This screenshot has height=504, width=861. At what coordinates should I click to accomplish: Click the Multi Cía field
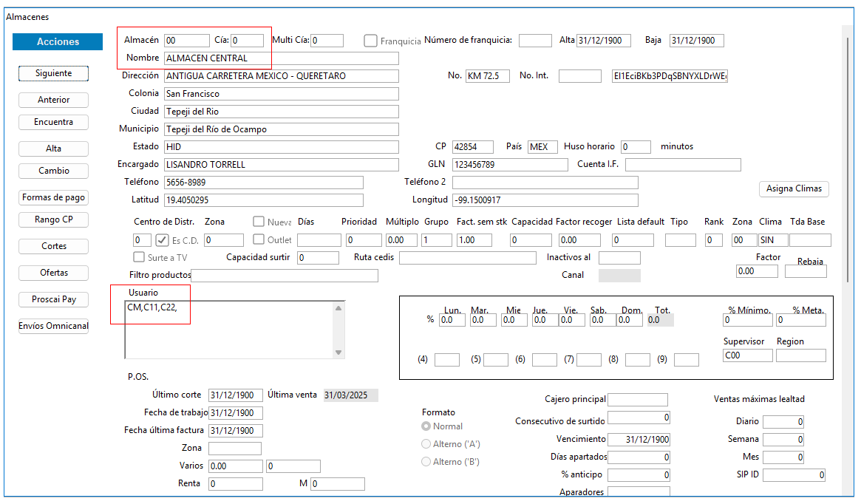click(327, 41)
